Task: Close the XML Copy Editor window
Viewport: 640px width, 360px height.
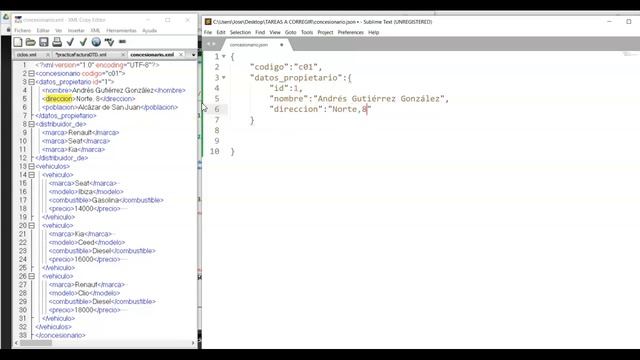Action: [x=188, y=20]
